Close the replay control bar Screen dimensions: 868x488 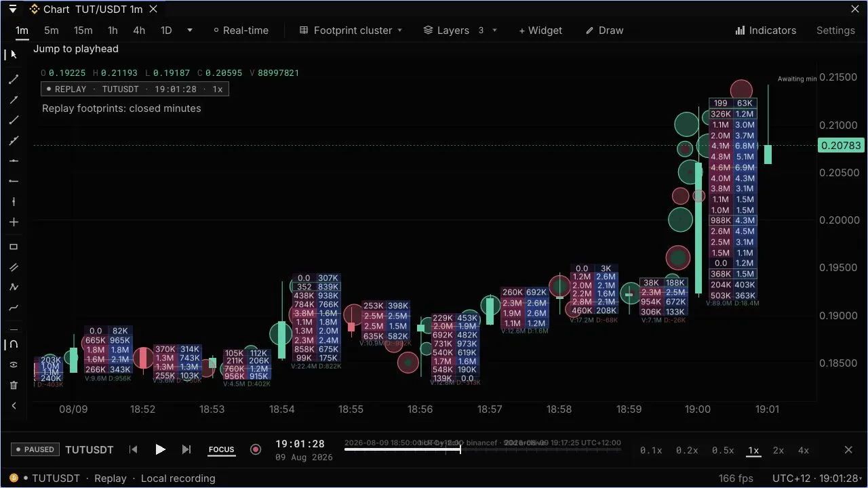[848, 449]
